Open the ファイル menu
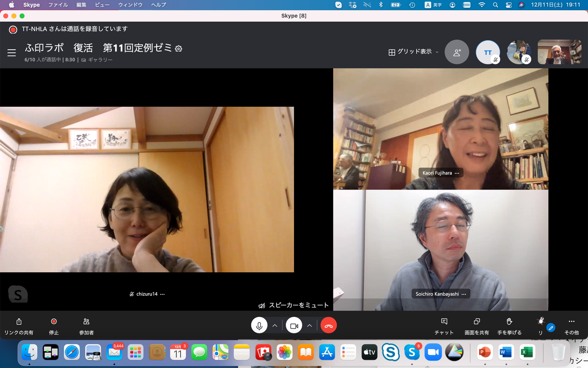 [58, 5]
